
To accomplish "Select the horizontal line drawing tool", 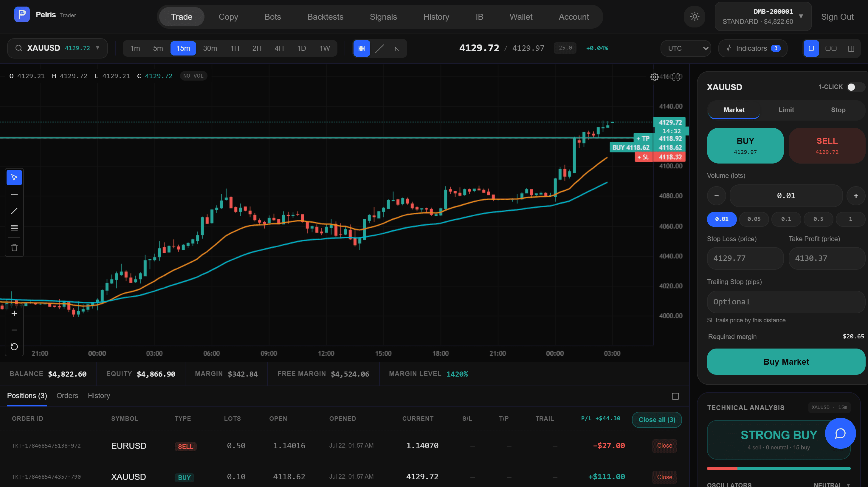I will click(14, 194).
